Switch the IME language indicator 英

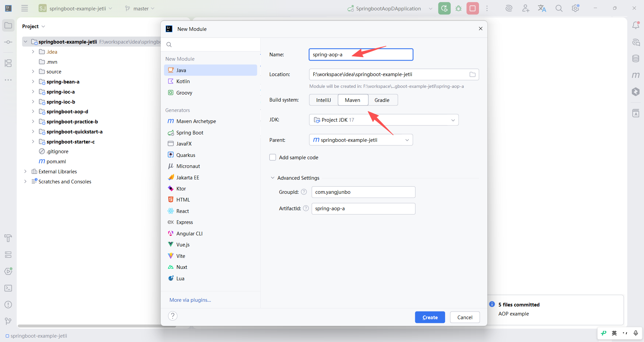[x=614, y=333]
